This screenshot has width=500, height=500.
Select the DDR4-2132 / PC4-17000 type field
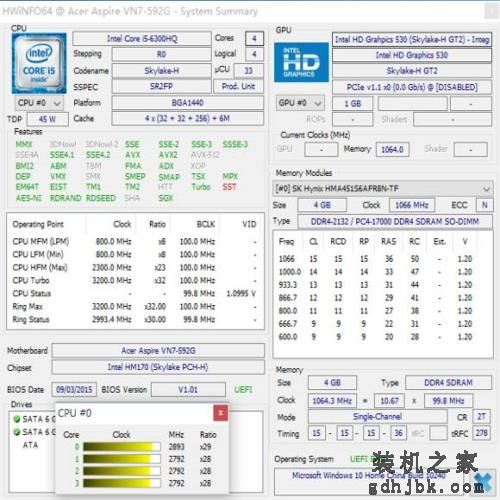(x=395, y=222)
